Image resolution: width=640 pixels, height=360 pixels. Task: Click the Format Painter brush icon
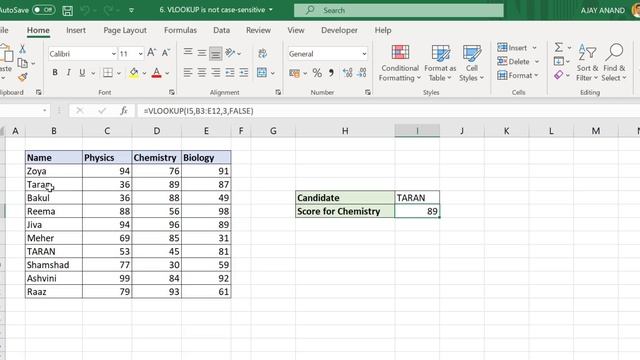click(22, 77)
